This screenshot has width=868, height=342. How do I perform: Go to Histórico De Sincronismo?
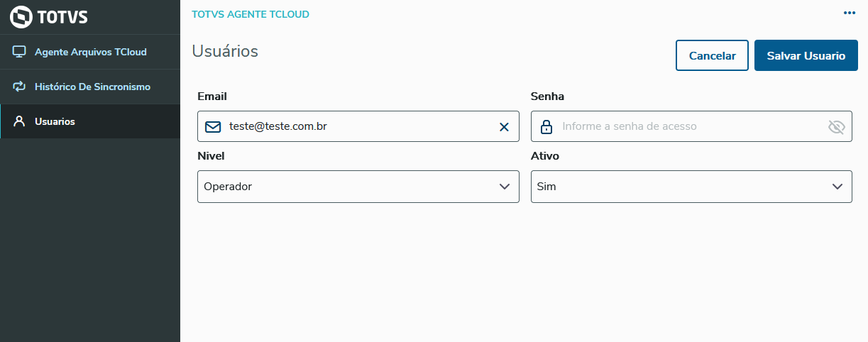92,87
